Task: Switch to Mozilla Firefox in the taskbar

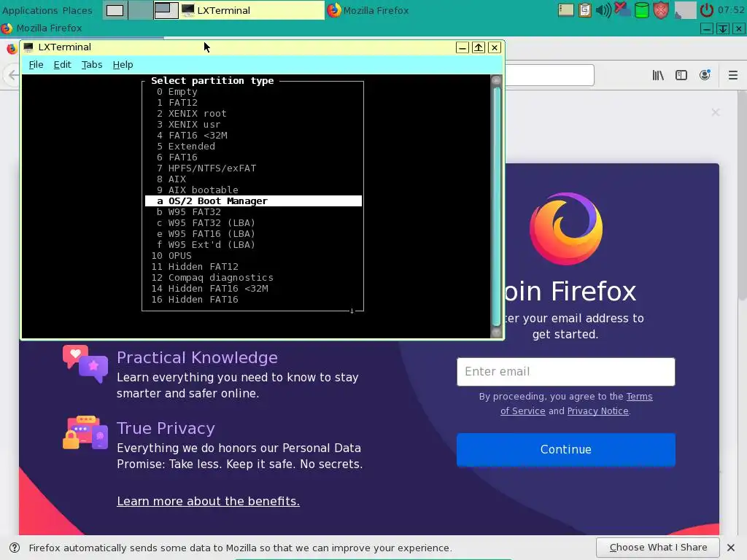Action: [x=368, y=10]
